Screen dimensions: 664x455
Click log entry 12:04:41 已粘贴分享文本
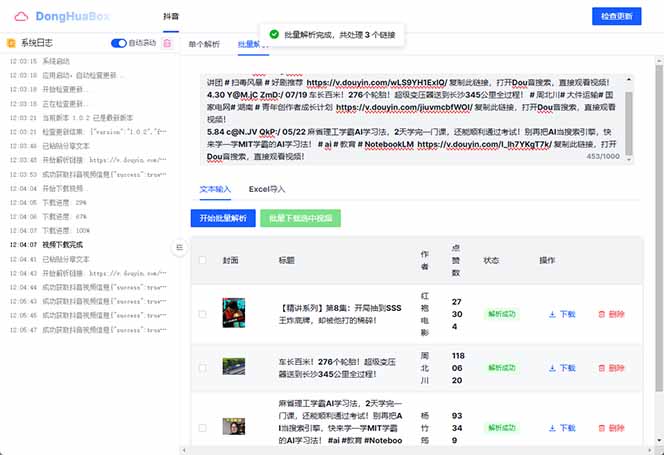tap(50, 259)
